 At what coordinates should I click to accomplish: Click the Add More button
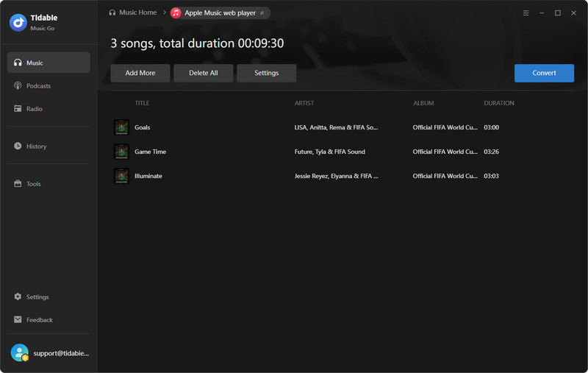(x=140, y=73)
